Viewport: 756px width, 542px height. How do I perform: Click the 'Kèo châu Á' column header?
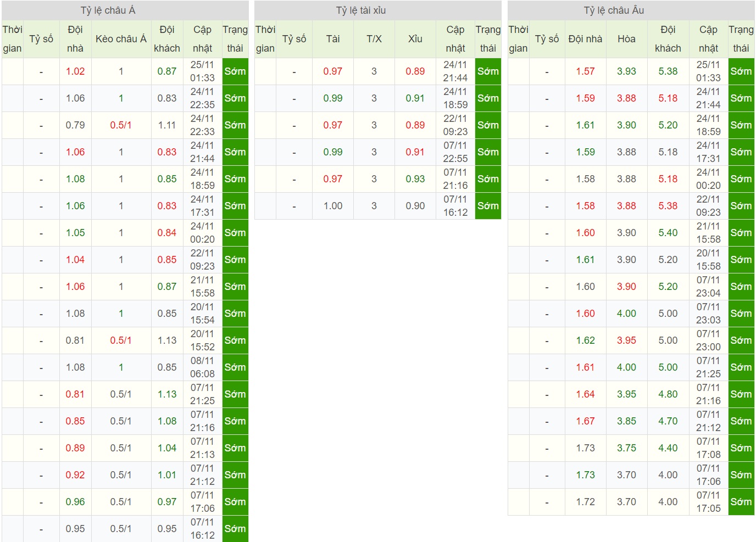[x=121, y=39]
